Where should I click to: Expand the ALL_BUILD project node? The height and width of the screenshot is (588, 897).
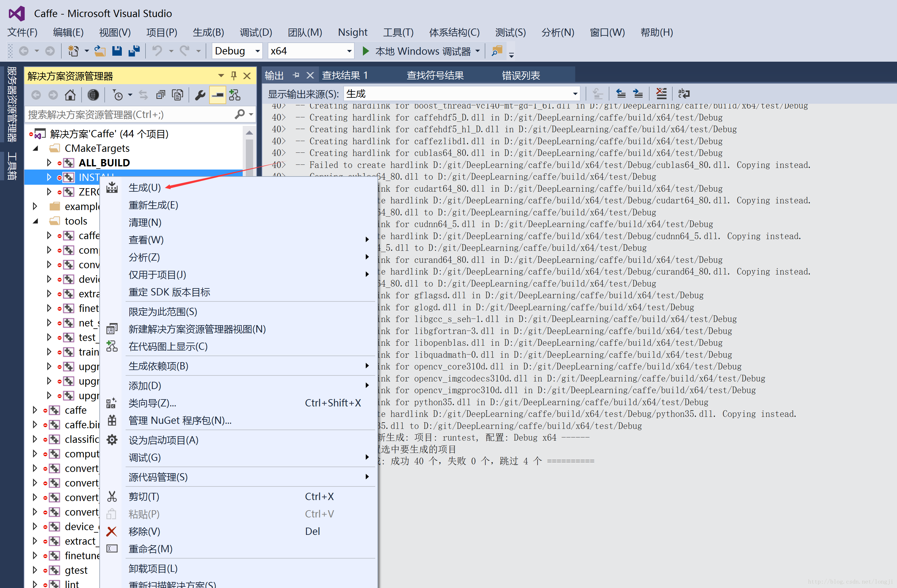coord(49,163)
